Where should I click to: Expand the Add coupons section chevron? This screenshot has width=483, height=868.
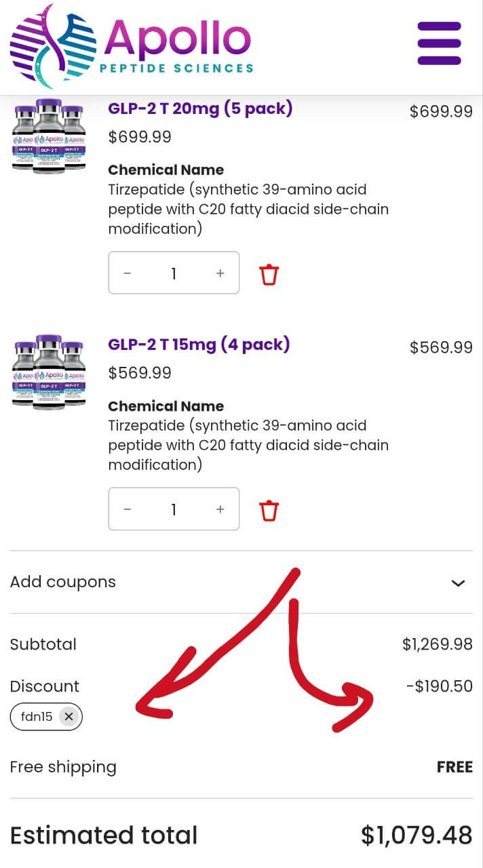[x=459, y=583]
